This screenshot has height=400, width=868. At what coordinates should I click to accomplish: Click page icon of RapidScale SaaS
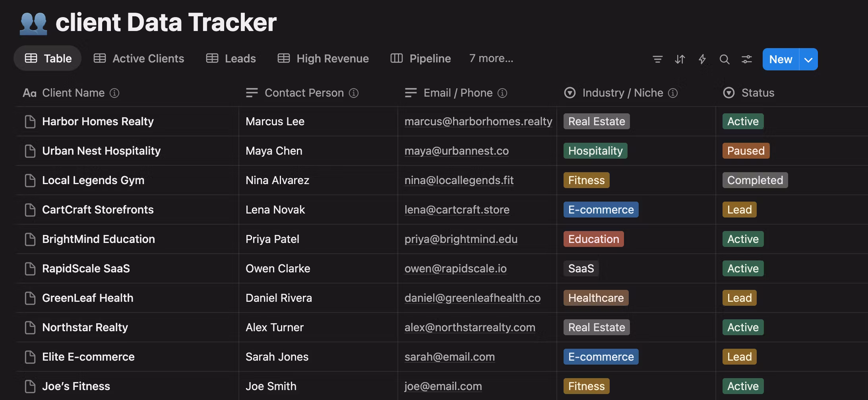pos(30,269)
